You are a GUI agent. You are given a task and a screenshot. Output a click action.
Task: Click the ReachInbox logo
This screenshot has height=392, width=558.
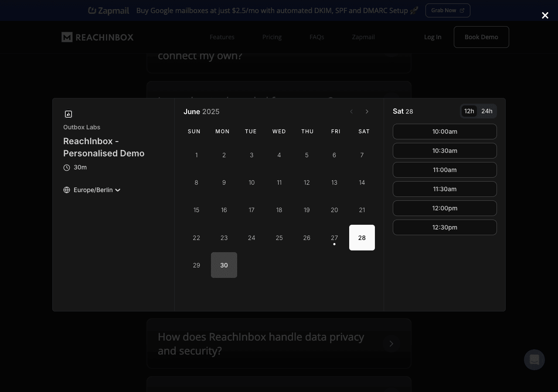tap(98, 37)
